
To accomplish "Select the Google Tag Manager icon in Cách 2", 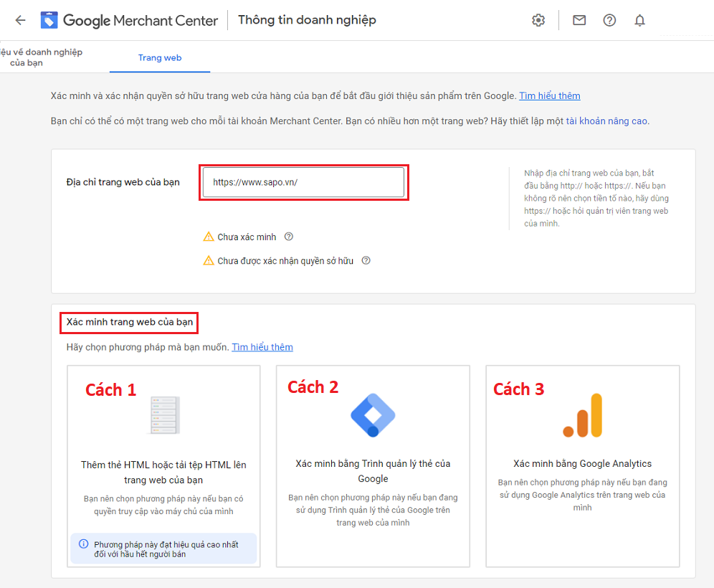I will 373,416.
